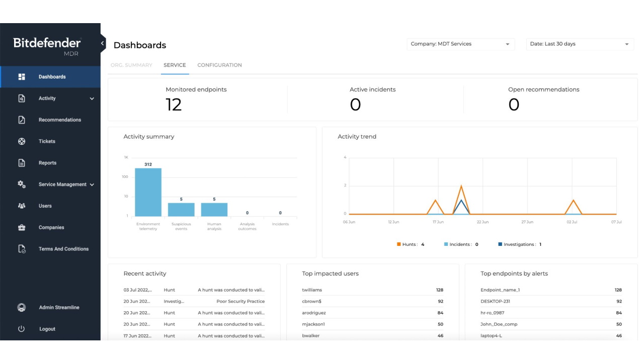Collapse the sidebar using the arrow handle
The image size is (644, 362).
tap(103, 43)
